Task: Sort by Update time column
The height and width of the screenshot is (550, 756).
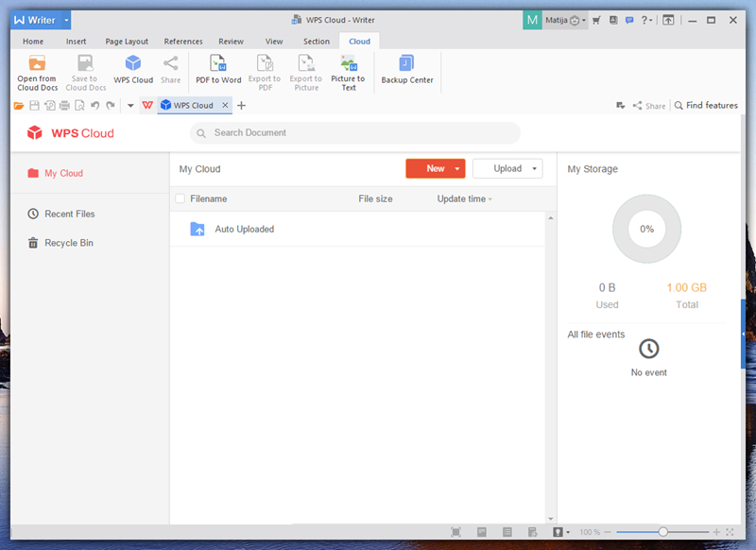Action: pyautogui.click(x=463, y=199)
